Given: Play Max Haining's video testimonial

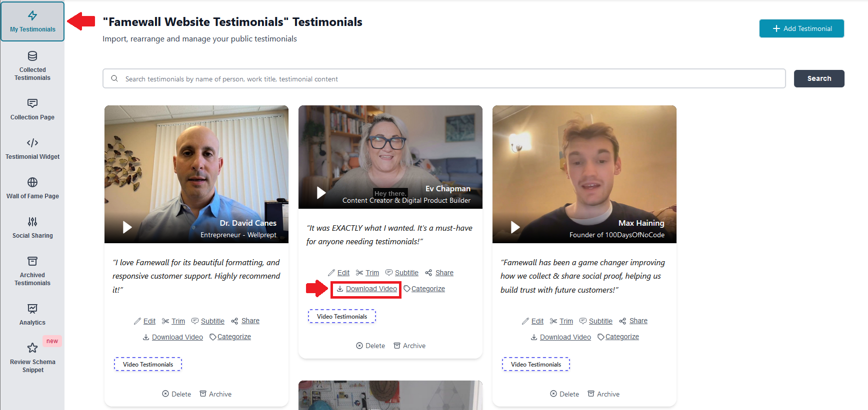Looking at the screenshot, I should (515, 227).
